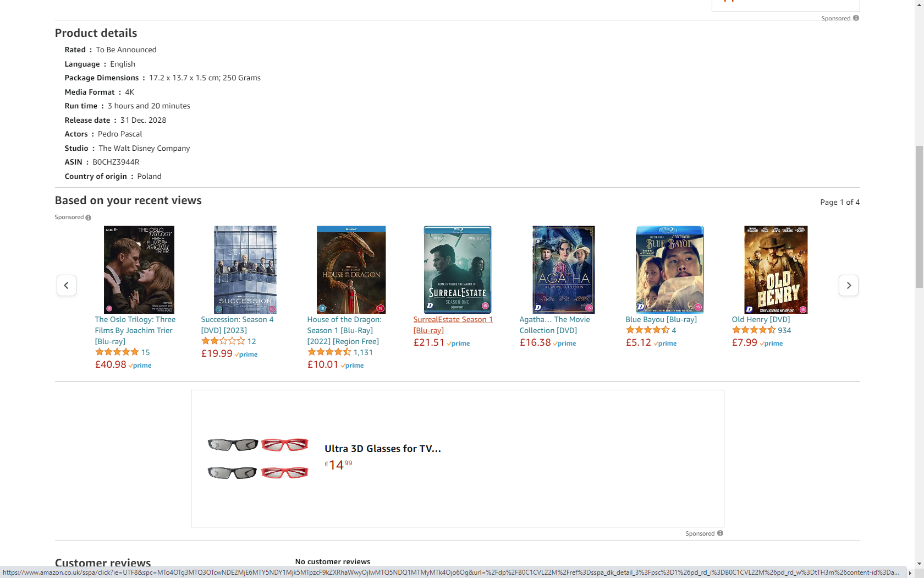
Task: Click Page 1 of 4 indicator
Action: 840,202
